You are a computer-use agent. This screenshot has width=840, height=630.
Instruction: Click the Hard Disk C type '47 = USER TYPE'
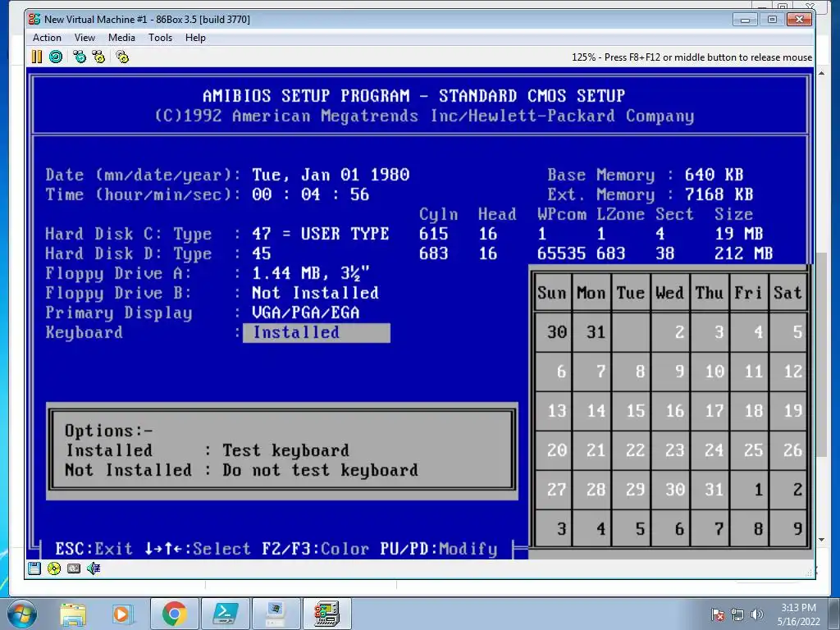[321, 234]
